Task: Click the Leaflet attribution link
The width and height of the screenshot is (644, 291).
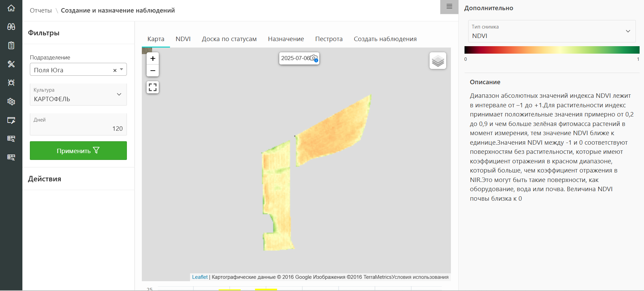Action: pyautogui.click(x=200, y=277)
